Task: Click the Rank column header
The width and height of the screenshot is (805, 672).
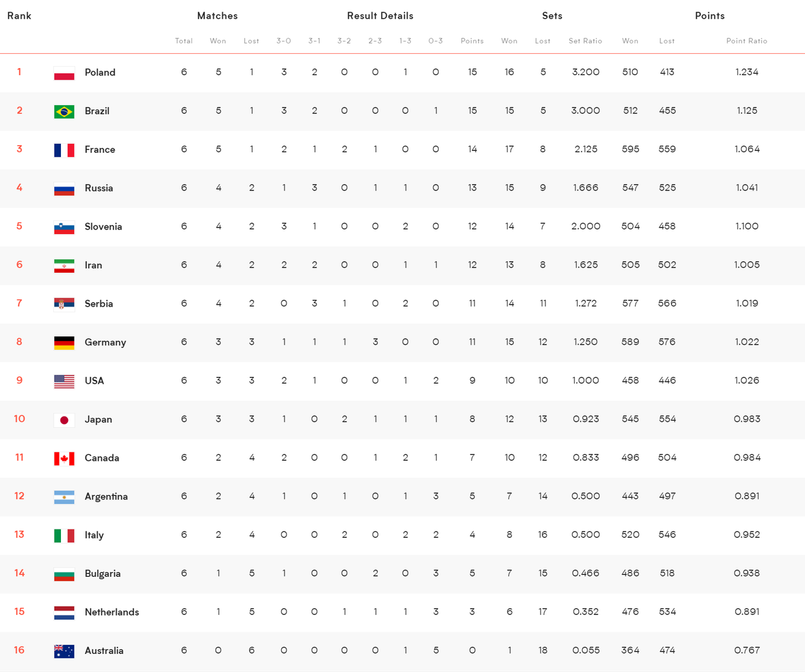Action: coord(19,16)
